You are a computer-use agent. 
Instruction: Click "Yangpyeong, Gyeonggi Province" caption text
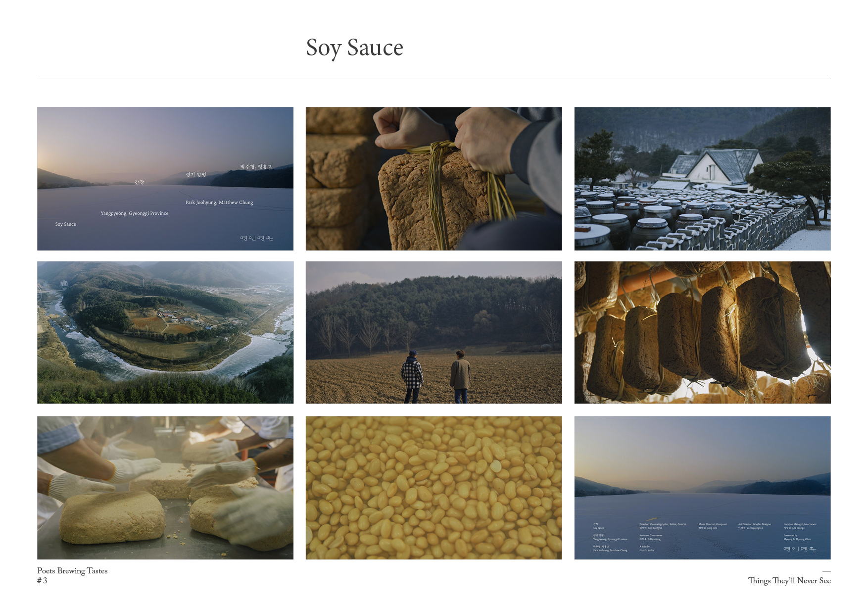click(135, 213)
